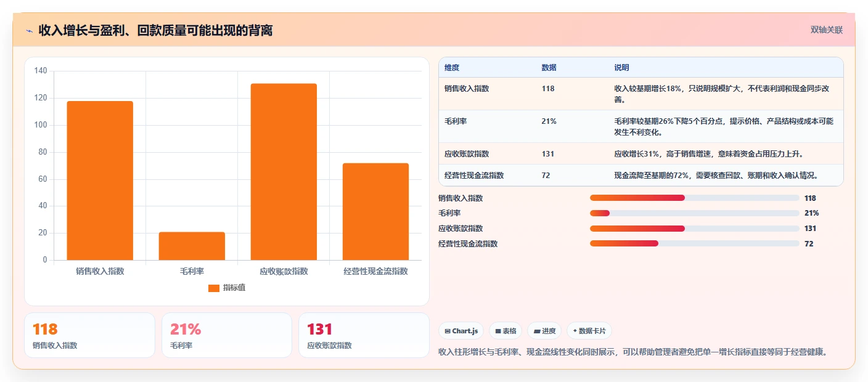Click the y-axis tick label 100
Image resolution: width=868 pixels, height=382 pixels.
click(41, 125)
